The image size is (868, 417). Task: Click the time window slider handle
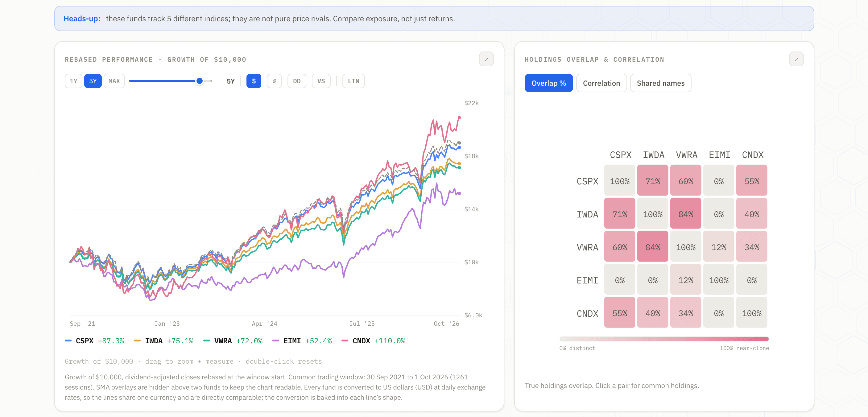[200, 81]
